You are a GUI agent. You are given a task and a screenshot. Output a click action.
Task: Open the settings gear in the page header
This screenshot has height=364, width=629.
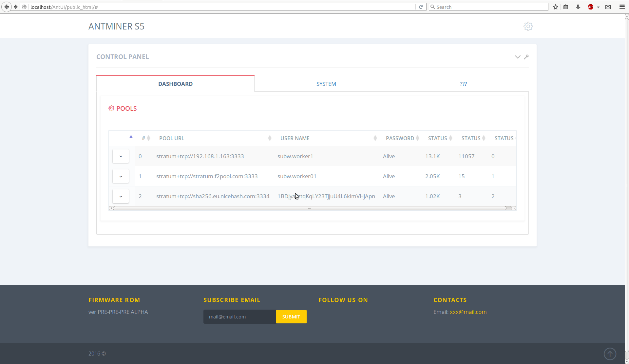pyautogui.click(x=528, y=27)
